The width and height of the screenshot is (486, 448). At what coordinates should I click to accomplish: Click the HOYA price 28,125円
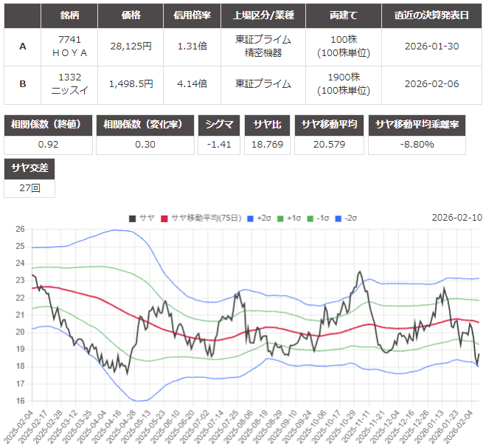tap(130, 46)
